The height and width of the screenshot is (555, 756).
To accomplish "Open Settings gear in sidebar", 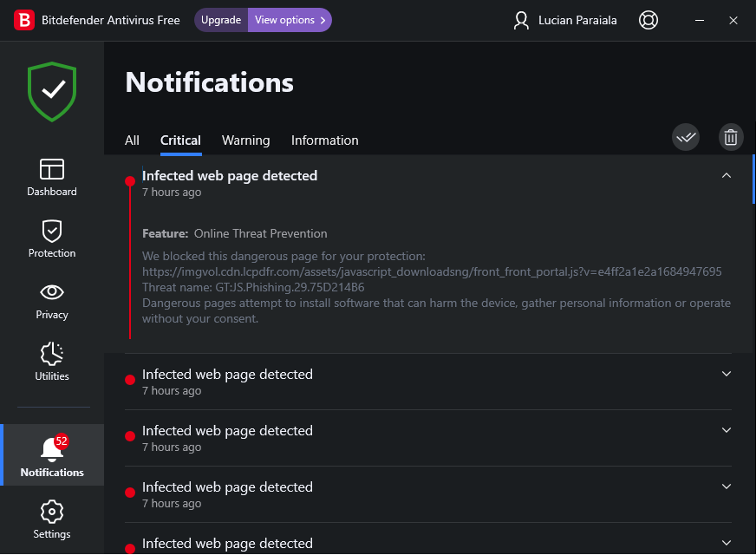I will click(52, 519).
